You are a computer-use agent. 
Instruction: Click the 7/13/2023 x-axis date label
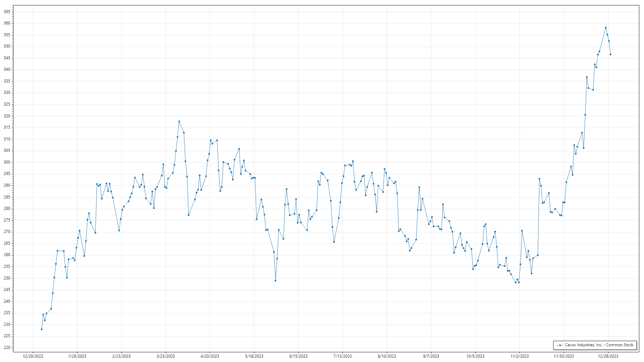pyautogui.click(x=342, y=356)
